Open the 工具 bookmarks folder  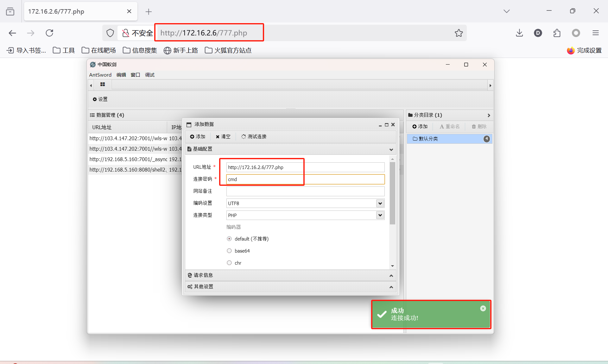point(64,50)
